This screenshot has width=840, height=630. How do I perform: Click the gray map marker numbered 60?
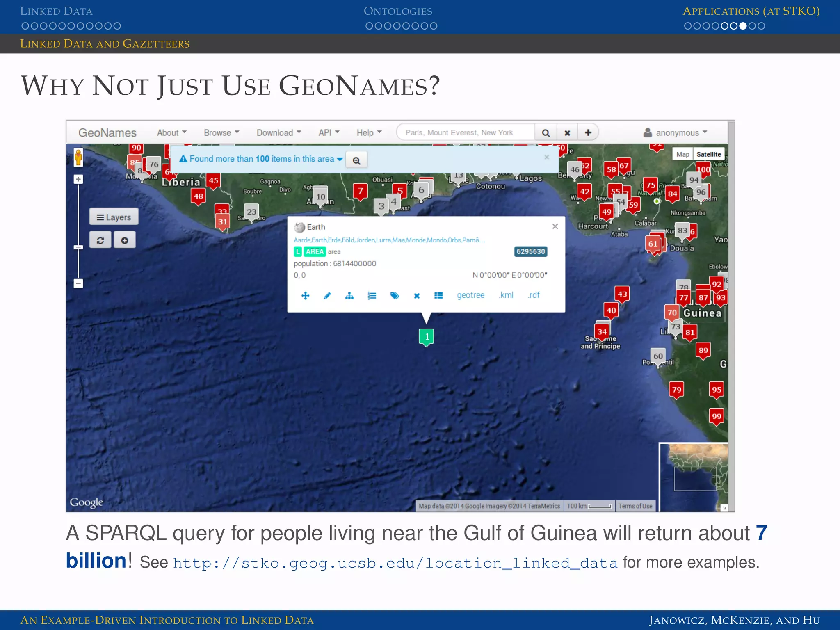coord(658,357)
